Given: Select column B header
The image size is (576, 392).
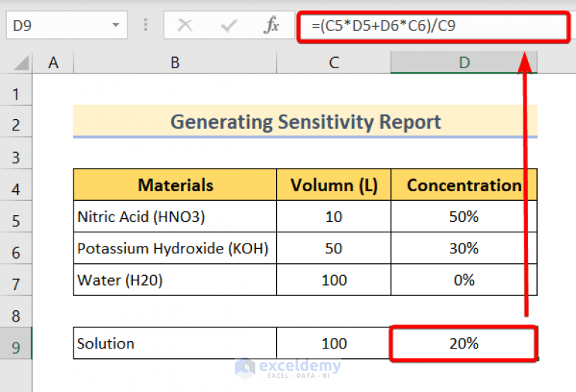Looking at the screenshot, I should tap(175, 62).
